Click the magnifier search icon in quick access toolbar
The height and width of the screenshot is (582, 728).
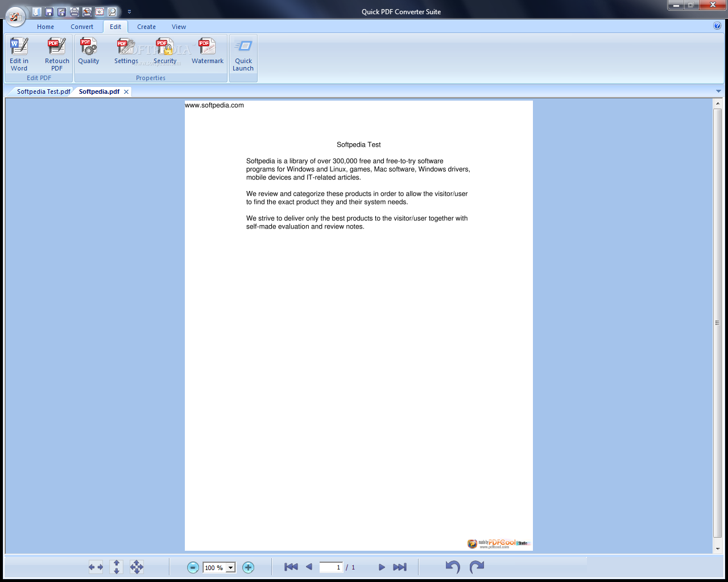[x=112, y=11]
